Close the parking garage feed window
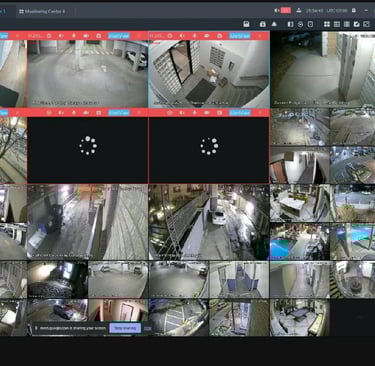Screen dimensions: 375x366 (139, 36)
